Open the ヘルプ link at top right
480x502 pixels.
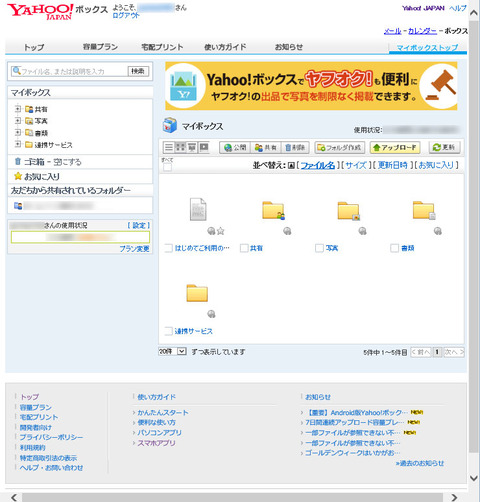[x=458, y=8]
